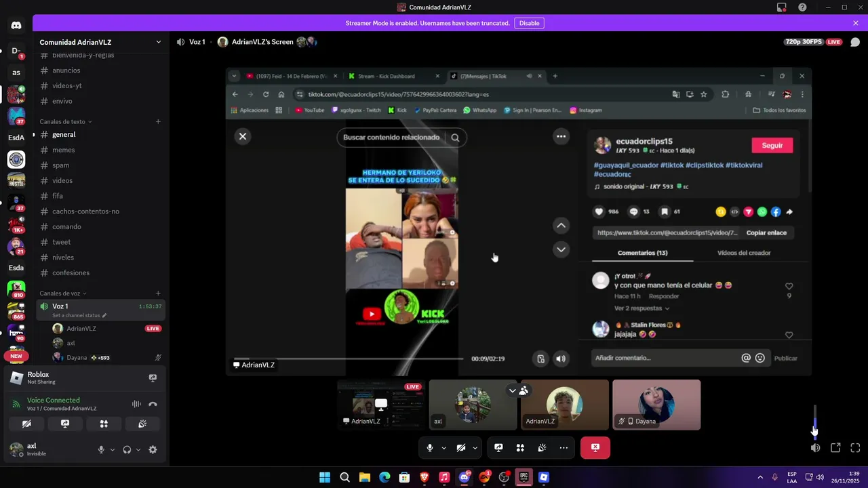Mute the stream volume speaker
This screenshot has height=488, width=868.
(815, 447)
